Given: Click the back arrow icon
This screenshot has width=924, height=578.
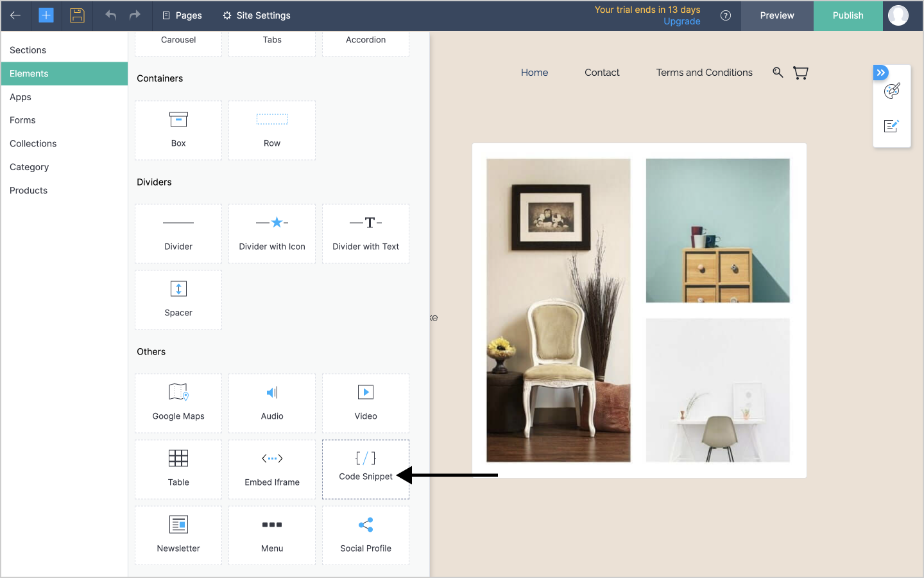Looking at the screenshot, I should pyautogui.click(x=15, y=15).
